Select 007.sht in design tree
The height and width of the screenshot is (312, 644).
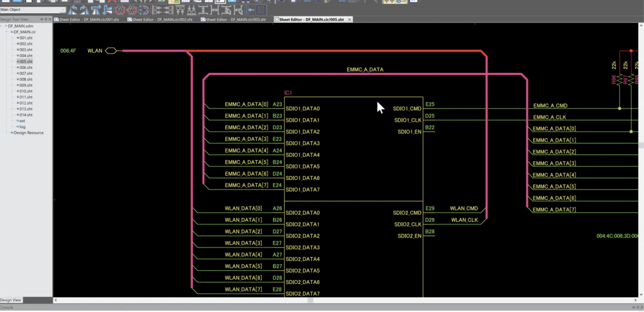26,73
